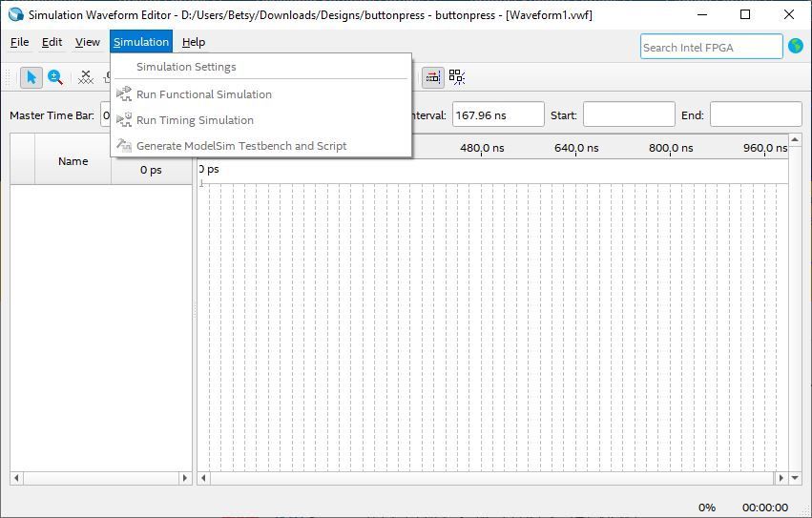812x518 pixels.
Task: Choose Simulation Settings
Action: (261, 67)
